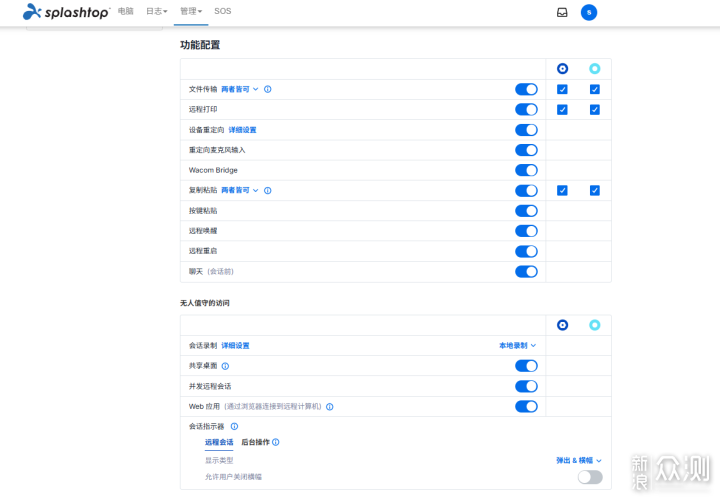Click info icon beside 共享桌面
Image resolution: width=720 pixels, height=500 pixels.
[225, 366]
